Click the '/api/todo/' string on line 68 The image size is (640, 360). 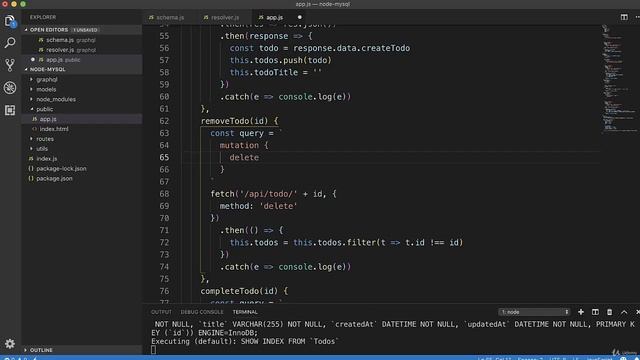tap(269, 194)
